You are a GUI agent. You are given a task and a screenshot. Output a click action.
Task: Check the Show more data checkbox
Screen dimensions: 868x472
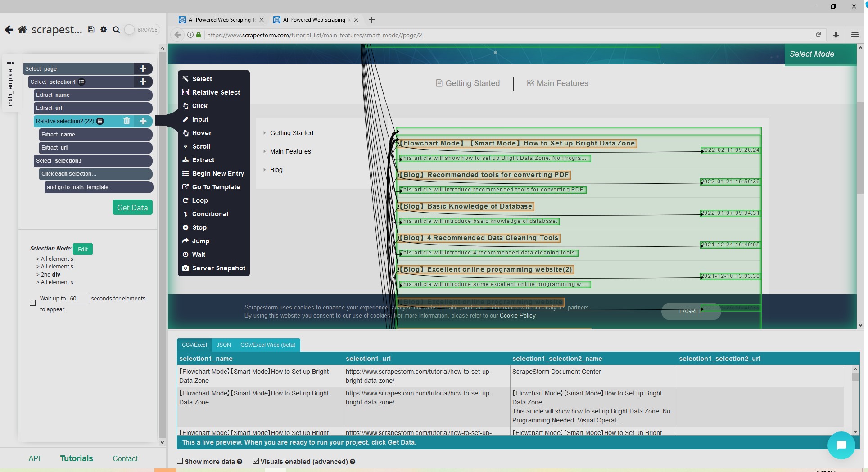click(x=180, y=461)
